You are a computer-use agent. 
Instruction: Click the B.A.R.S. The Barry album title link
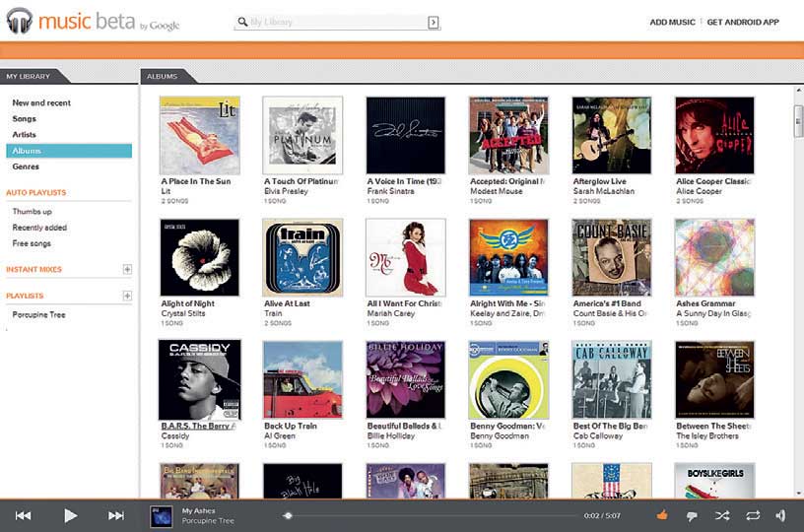click(x=198, y=426)
